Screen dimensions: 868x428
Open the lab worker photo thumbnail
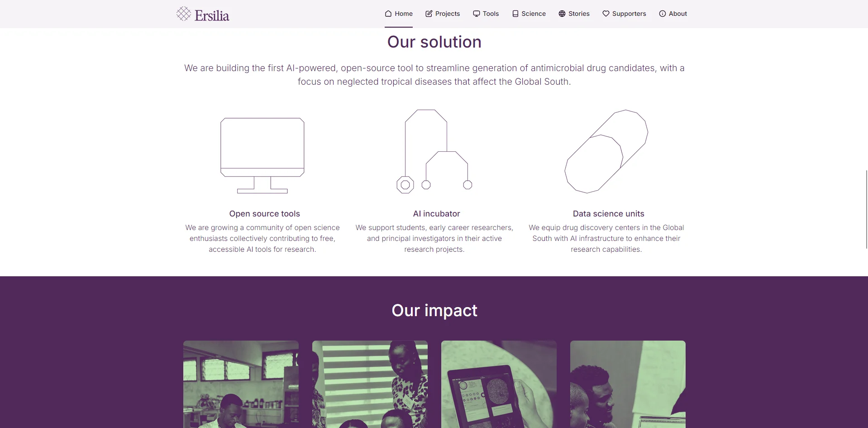(x=241, y=384)
